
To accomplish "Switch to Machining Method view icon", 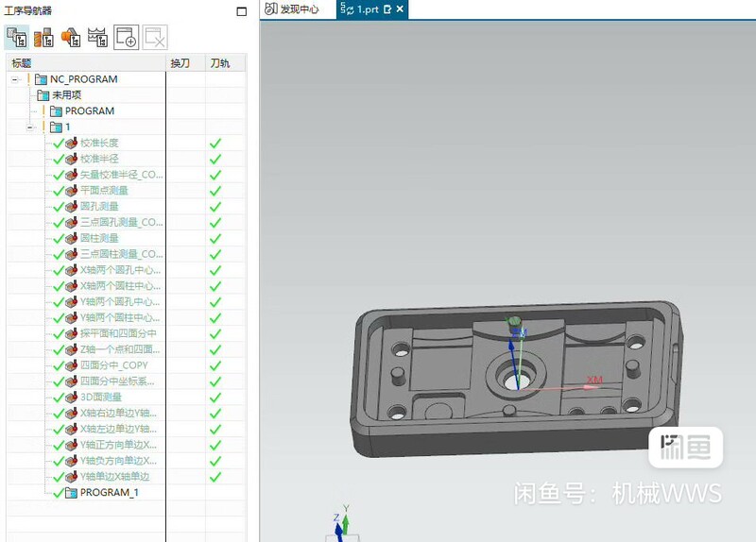I will tap(98, 37).
